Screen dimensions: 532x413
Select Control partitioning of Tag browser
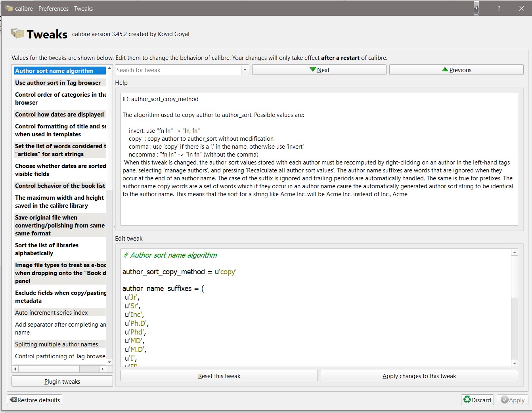tap(59, 356)
